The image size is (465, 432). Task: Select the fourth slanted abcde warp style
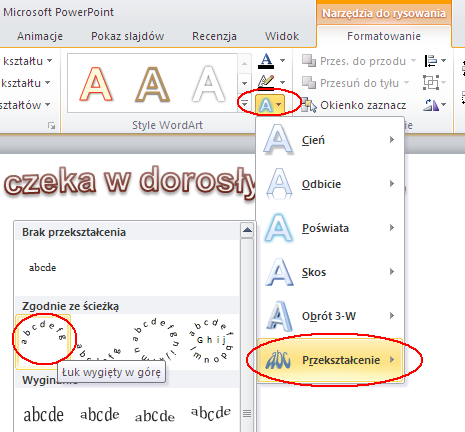point(211,413)
